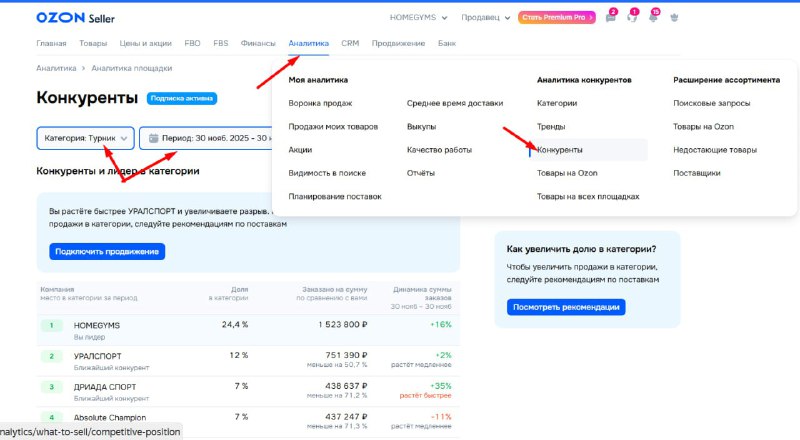Viewport: 800px width, 440px height.
Task: Open the notifications bell icon
Action: pos(652,18)
